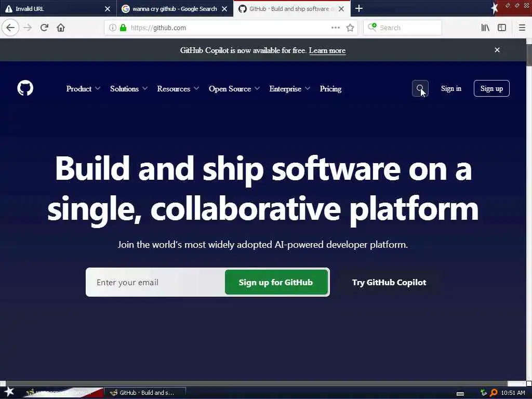Click the orange magnifier tray icon
The image size is (532, 399).
click(x=494, y=393)
